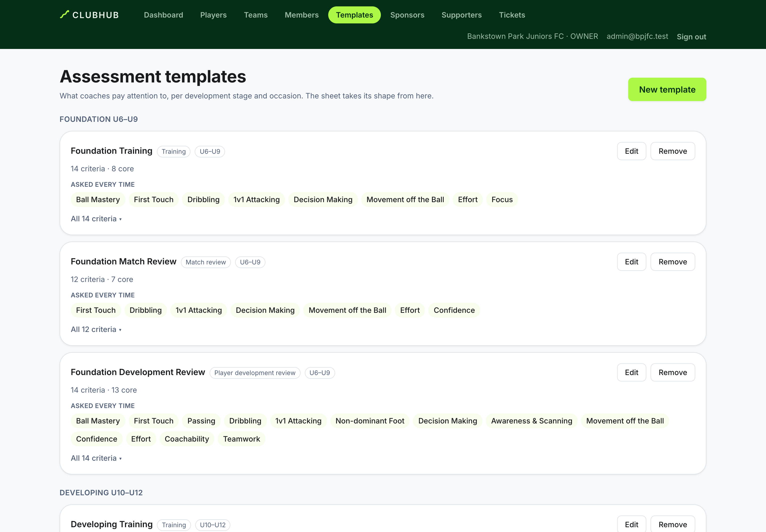This screenshot has height=532, width=766.
Task: Open the Teams section
Action: click(x=256, y=15)
